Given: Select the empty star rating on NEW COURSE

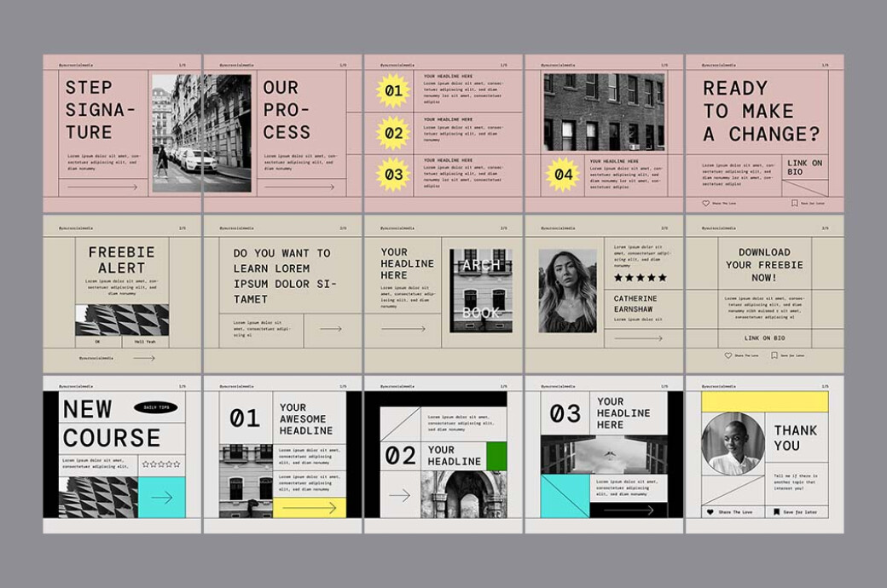Looking at the screenshot, I should click(x=162, y=463).
